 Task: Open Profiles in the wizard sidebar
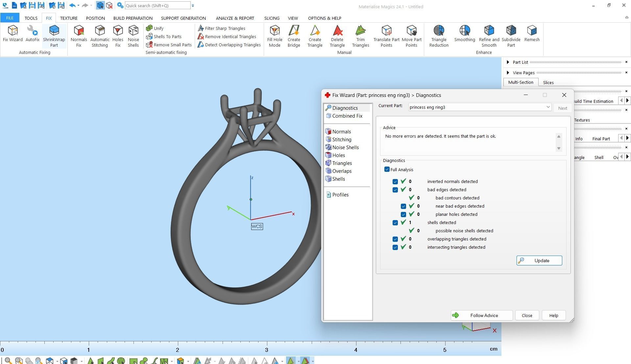click(x=337, y=195)
